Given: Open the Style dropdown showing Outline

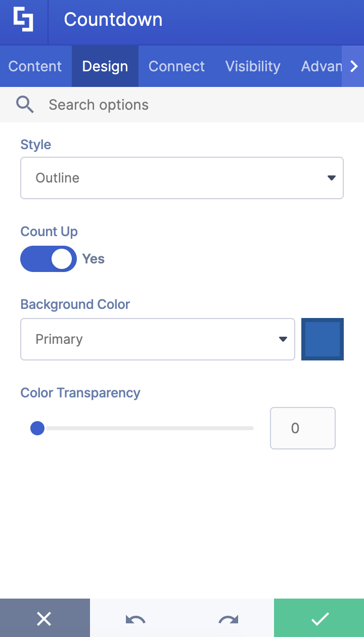Looking at the screenshot, I should point(182,177).
